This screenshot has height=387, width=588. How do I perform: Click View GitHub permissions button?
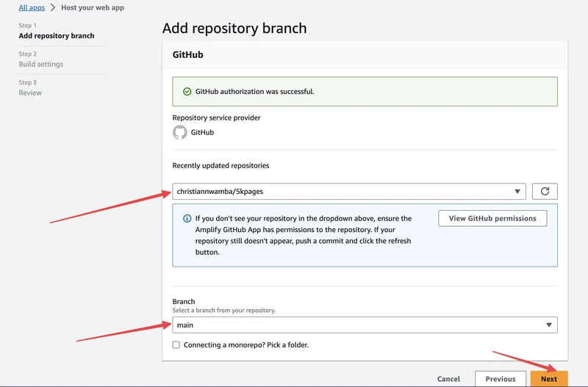(492, 218)
